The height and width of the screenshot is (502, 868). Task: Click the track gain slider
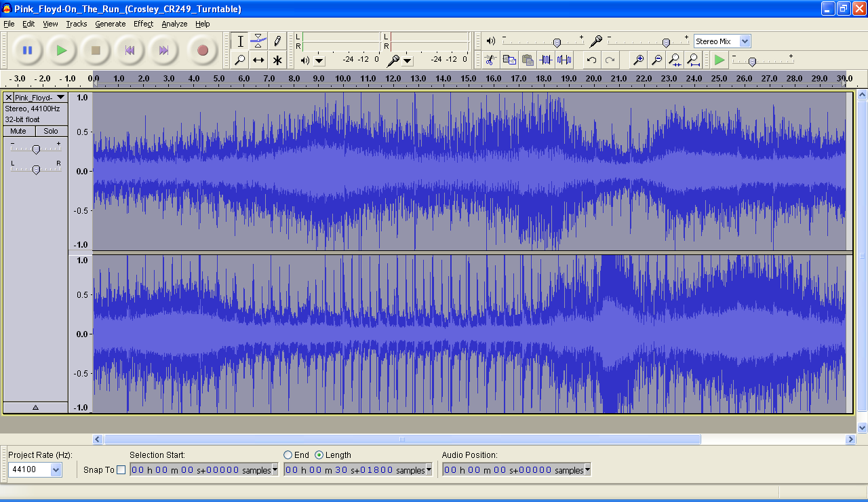36,149
